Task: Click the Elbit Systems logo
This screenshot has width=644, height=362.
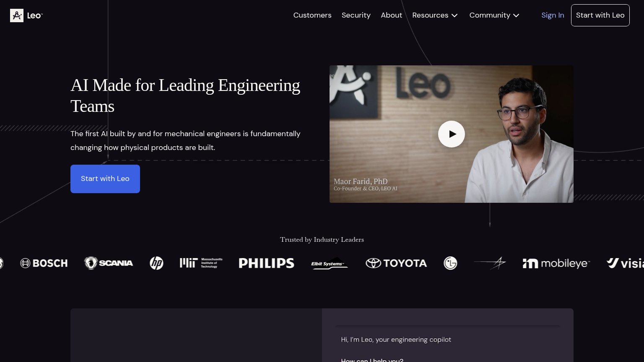Action: [330, 263]
